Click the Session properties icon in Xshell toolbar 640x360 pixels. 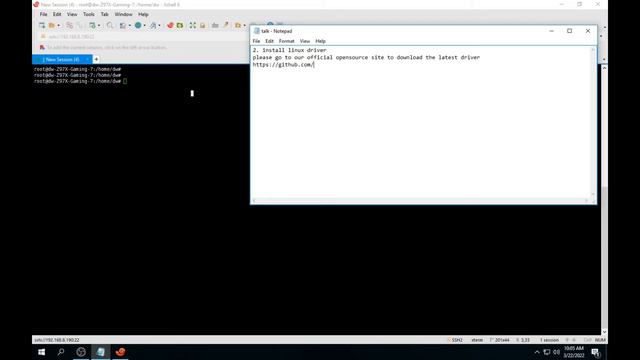point(92,25)
